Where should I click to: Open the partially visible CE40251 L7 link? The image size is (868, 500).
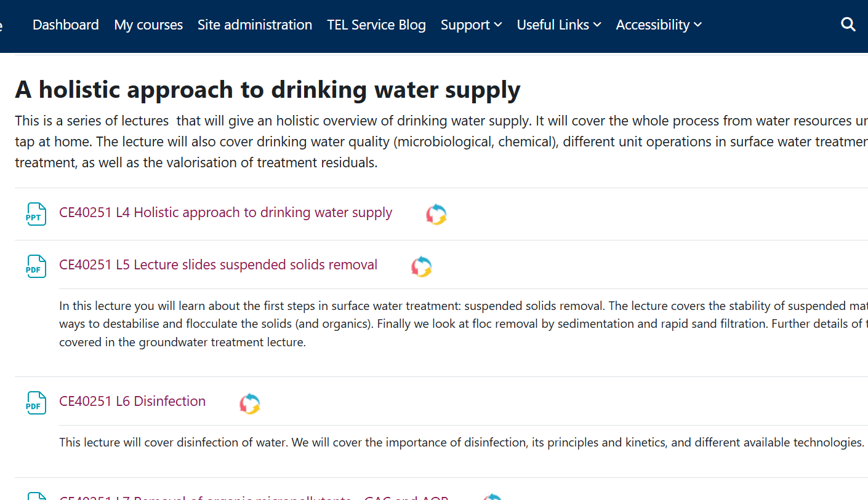[254, 498]
